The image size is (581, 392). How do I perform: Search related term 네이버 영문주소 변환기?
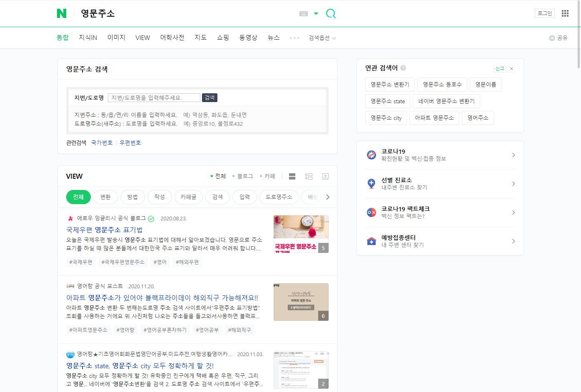pos(446,101)
